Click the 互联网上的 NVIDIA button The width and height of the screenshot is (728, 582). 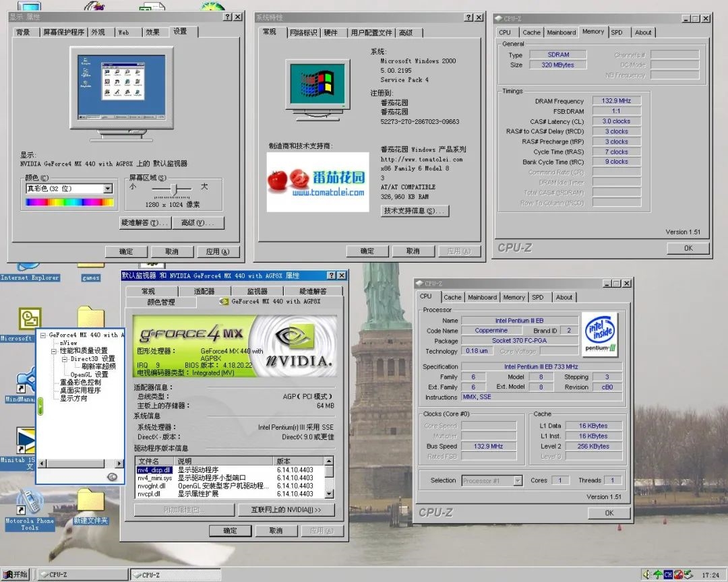(286, 510)
